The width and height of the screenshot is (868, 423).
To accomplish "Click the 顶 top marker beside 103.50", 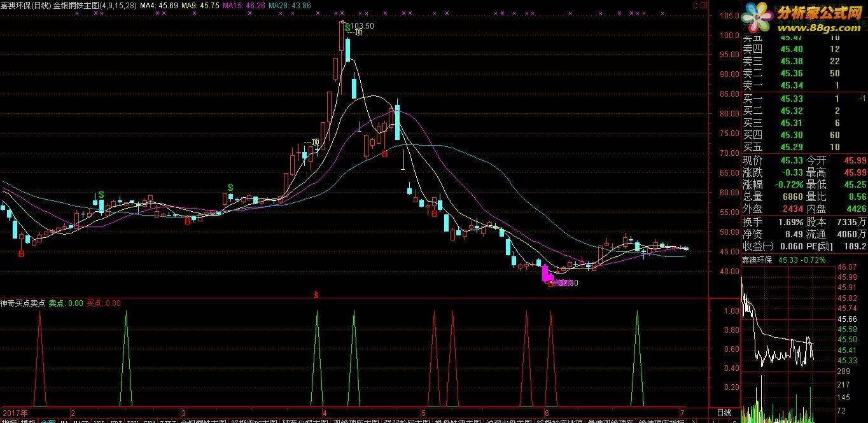I will click(358, 32).
